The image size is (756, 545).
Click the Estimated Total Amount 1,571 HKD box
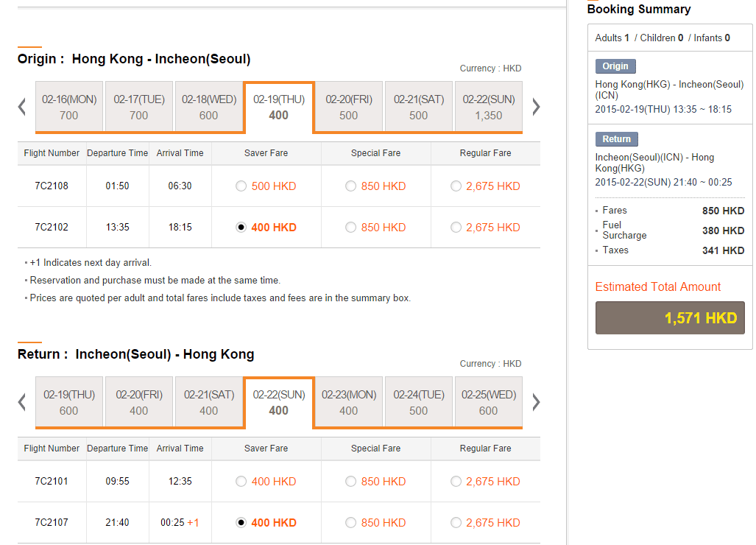point(670,318)
